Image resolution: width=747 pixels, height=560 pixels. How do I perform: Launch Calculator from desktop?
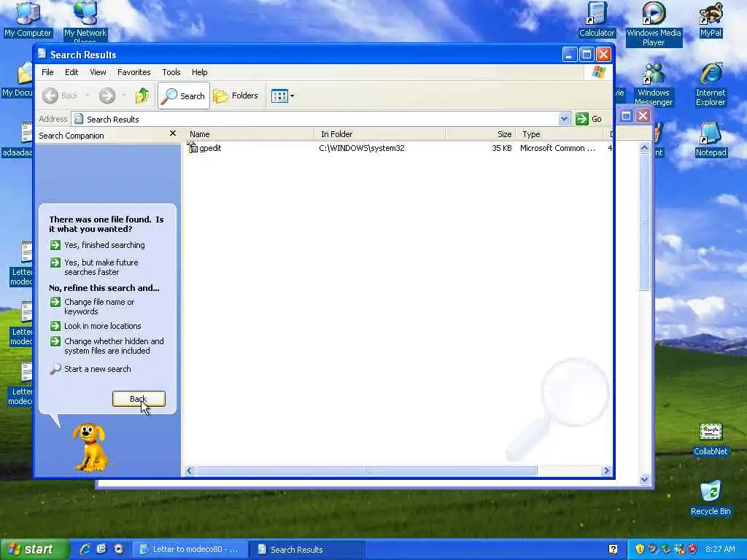point(597,20)
